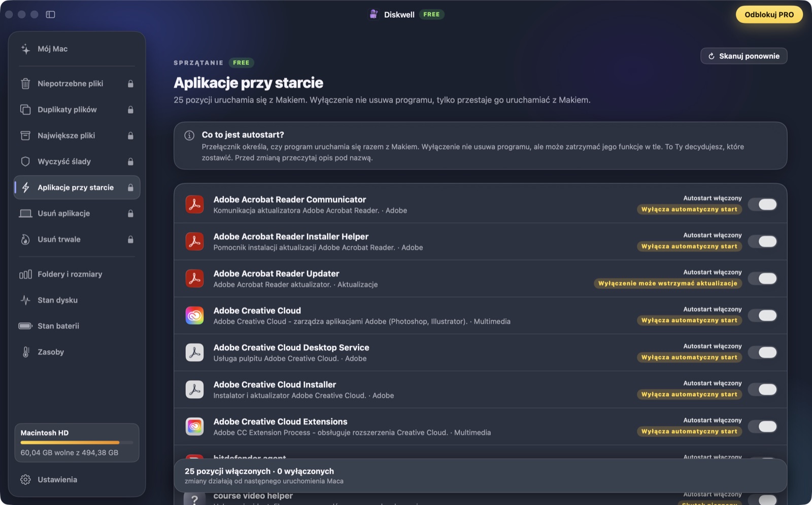Screen dimensions: 812x505
Task: Open Wyczyść ślady shield icon
Action: (x=25, y=161)
